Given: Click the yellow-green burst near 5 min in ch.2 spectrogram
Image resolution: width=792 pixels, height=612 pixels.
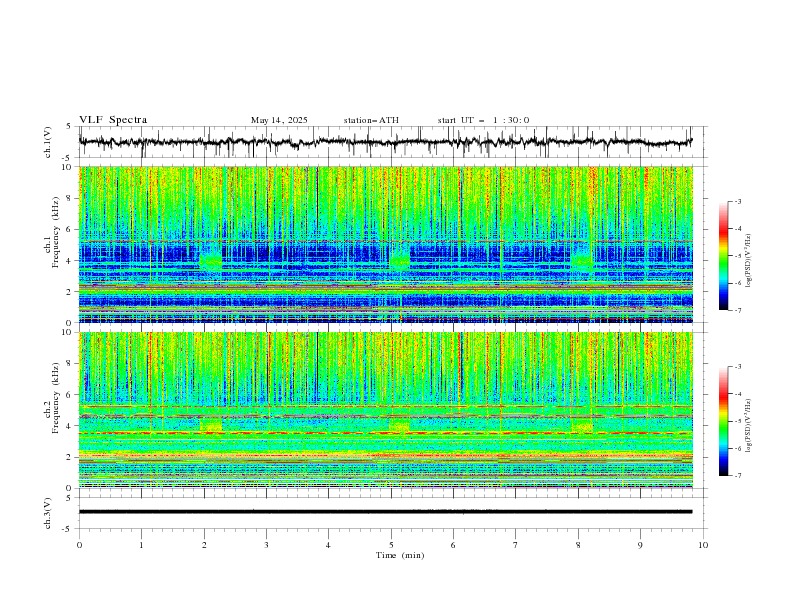Looking at the screenshot, I should tap(400, 425).
